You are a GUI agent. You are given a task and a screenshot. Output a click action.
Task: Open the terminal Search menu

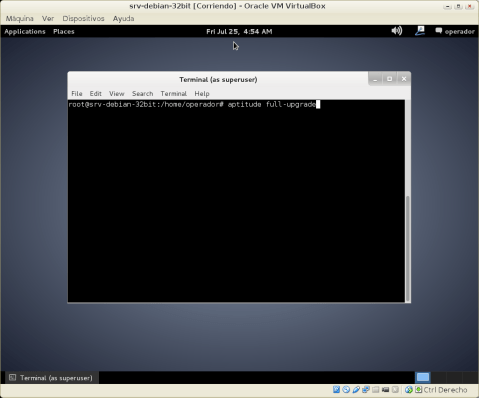click(x=142, y=94)
